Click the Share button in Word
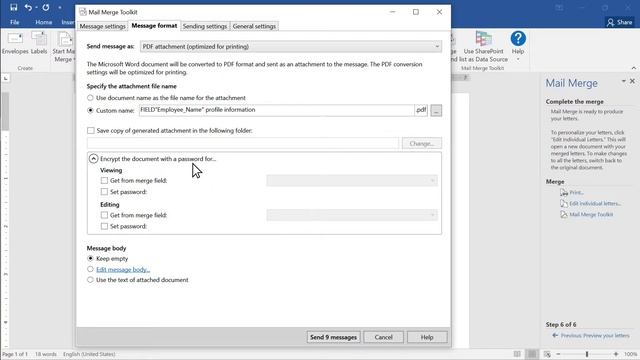Image resolution: width=640 pixels, height=360 pixels. pyautogui.click(x=619, y=22)
